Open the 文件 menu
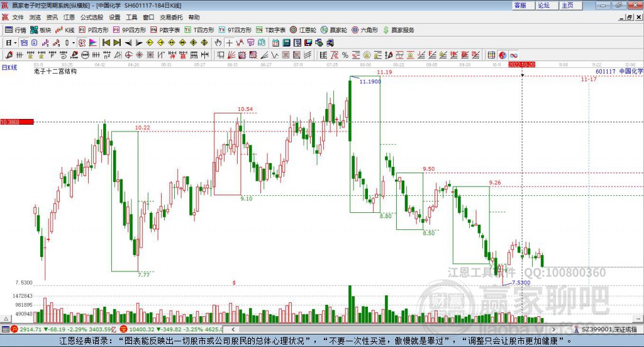 18,17
